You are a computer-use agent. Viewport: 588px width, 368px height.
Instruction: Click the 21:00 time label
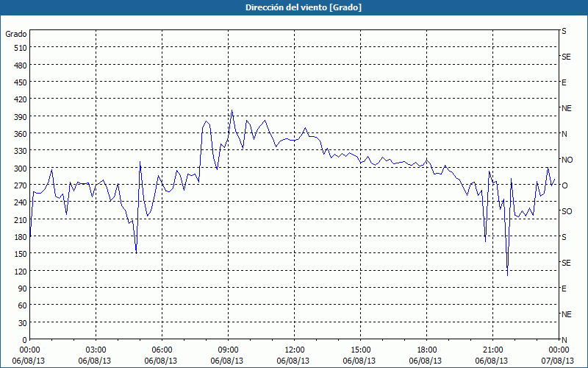pos(492,350)
